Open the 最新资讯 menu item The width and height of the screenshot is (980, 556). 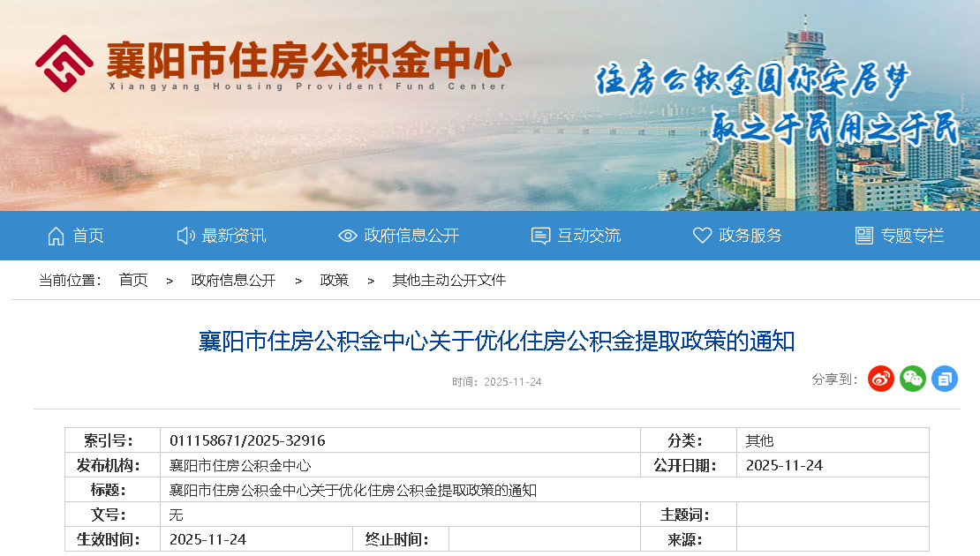tap(234, 236)
